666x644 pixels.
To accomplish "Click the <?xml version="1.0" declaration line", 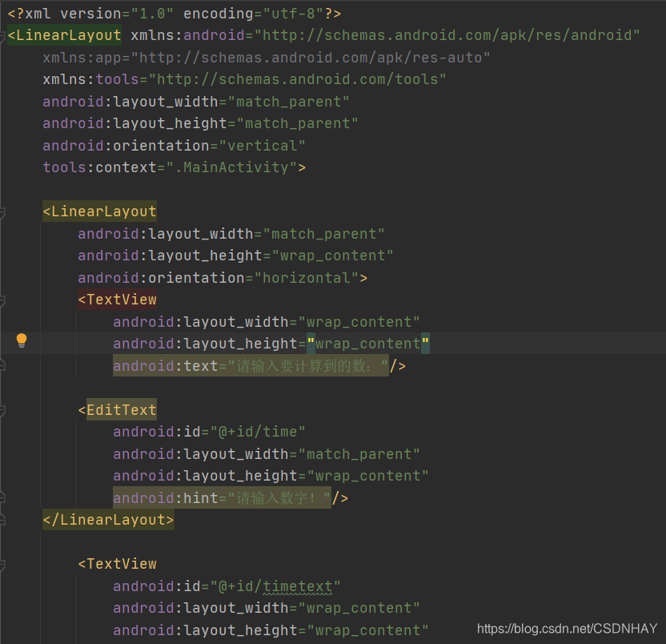I will (175, 14).
